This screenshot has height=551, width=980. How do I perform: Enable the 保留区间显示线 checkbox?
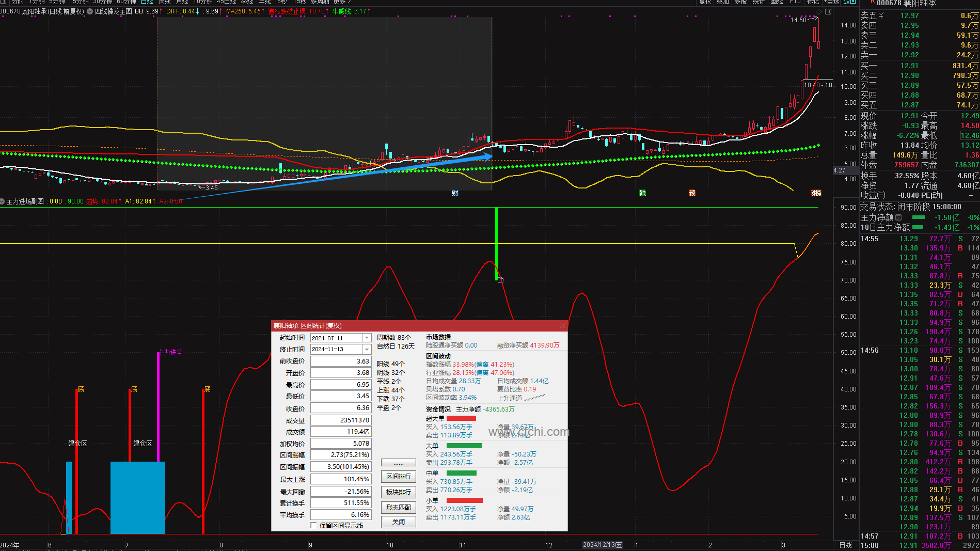pos(313,525)
